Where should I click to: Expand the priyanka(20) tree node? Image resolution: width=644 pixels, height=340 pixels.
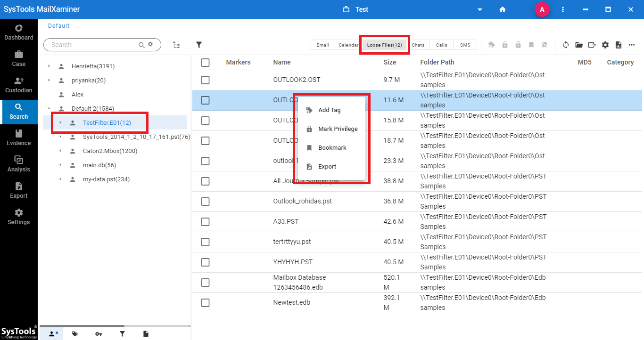(x=49, y=81)
